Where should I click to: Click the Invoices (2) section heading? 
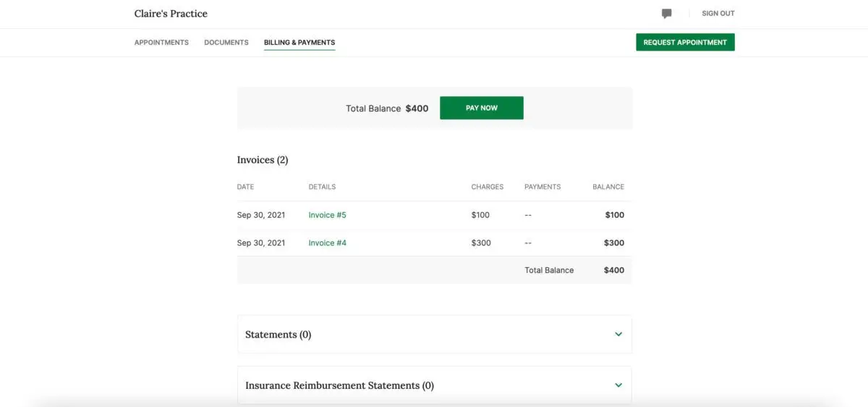[x=263, y=160]
